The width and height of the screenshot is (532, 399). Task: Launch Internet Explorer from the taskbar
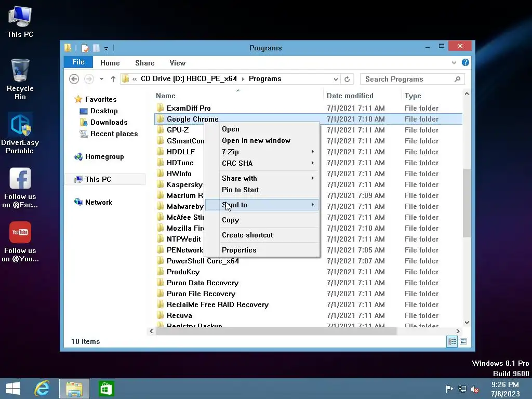42,389
